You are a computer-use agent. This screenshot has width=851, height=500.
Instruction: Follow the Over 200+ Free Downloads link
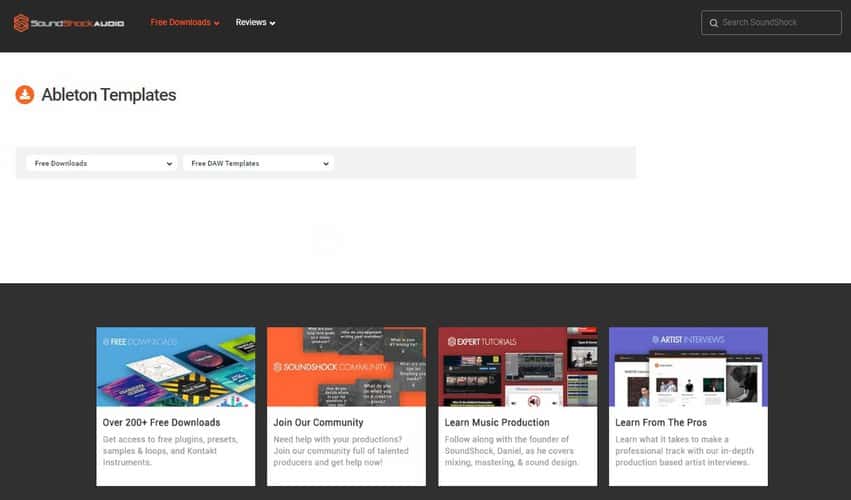pos(161,422)
